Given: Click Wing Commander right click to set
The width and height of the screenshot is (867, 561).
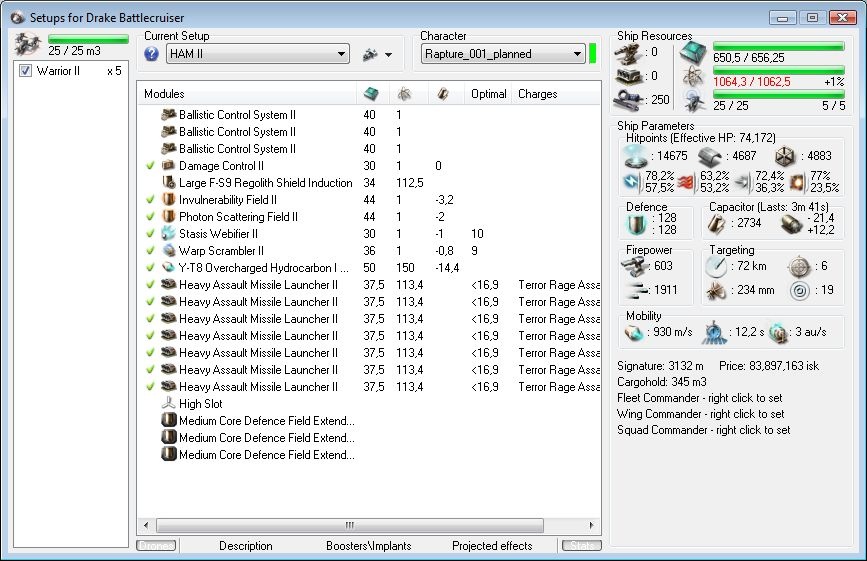Looking at the screenshot, I should 701,414.
